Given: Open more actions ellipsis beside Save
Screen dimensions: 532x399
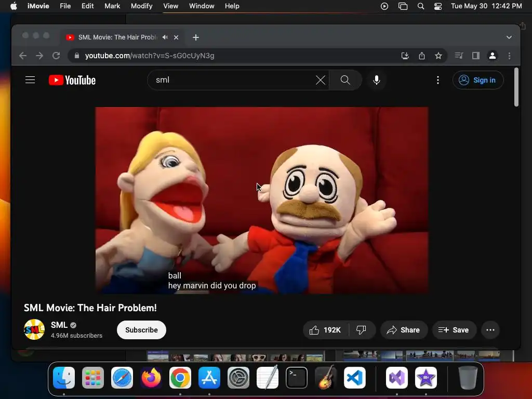Looking at the screenshot, I should point(490,330).
